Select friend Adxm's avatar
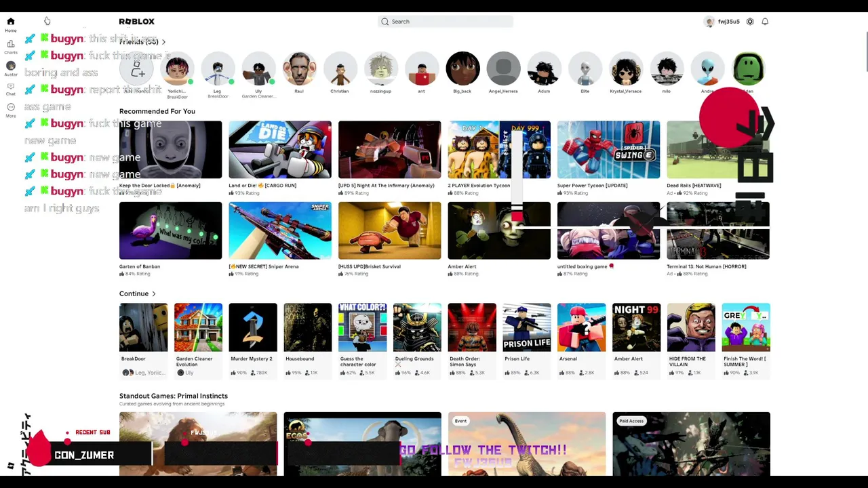Viewport: 868px width, 488px height. click(544, 68)
